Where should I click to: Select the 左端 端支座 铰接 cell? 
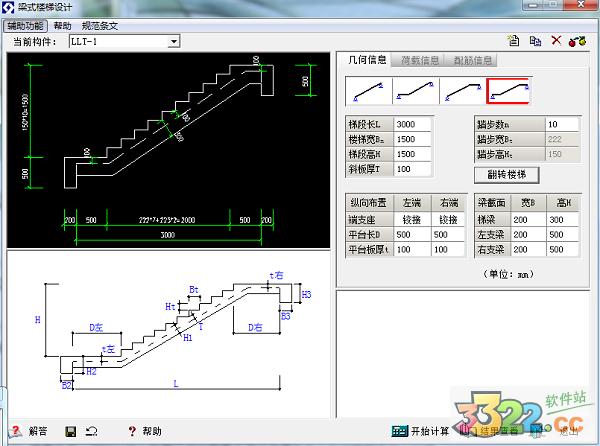tap(412, 220)
